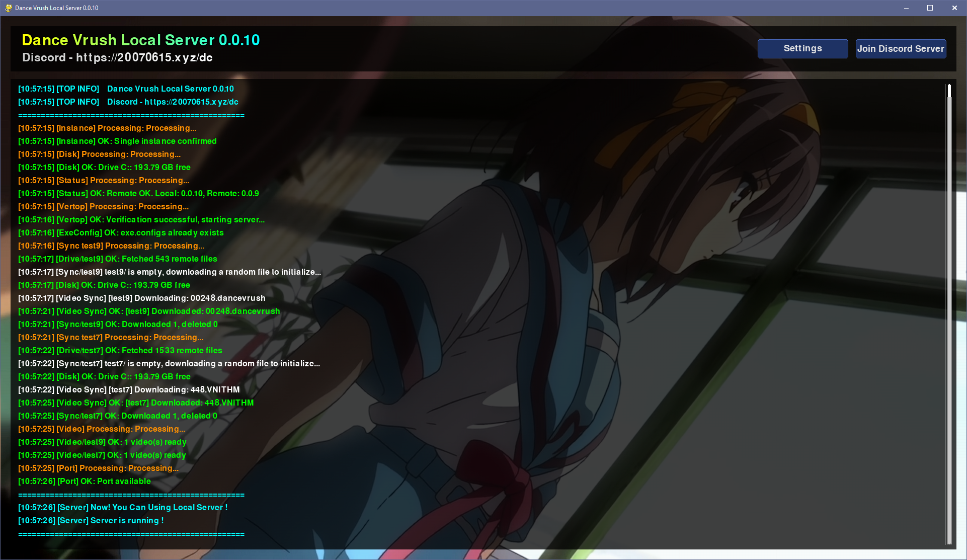Viewport: 967px width, 560px height.
Task: Select the "[Port] Processing" log line
Action: (98, 468)
